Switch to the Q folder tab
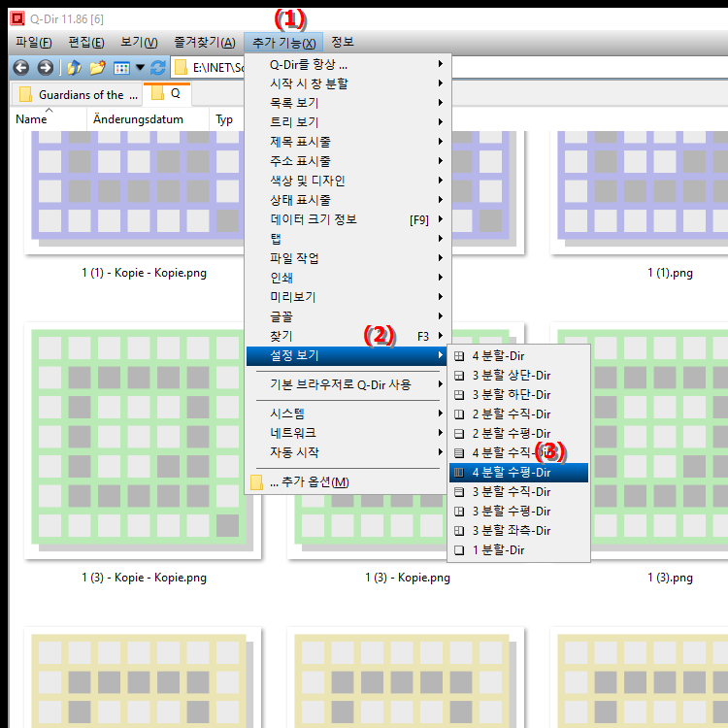The width and height of the screenshot is (728, 728). click(167, 94)
